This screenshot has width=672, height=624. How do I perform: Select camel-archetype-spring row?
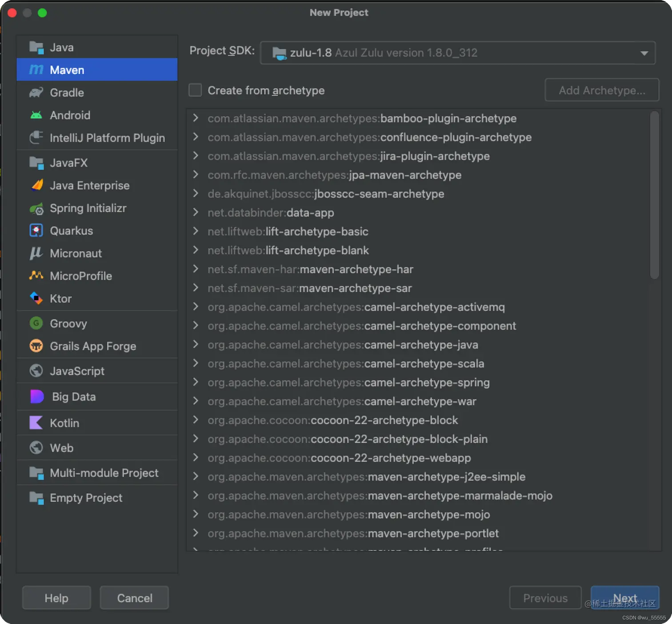click(x=418, y=382)
